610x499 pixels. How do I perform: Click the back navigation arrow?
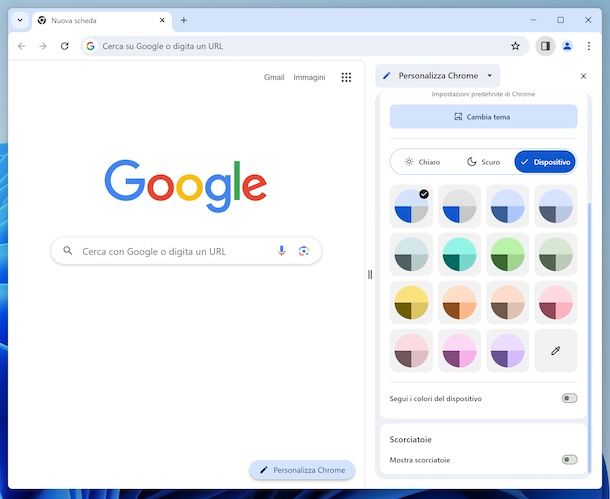pos(21,46)
